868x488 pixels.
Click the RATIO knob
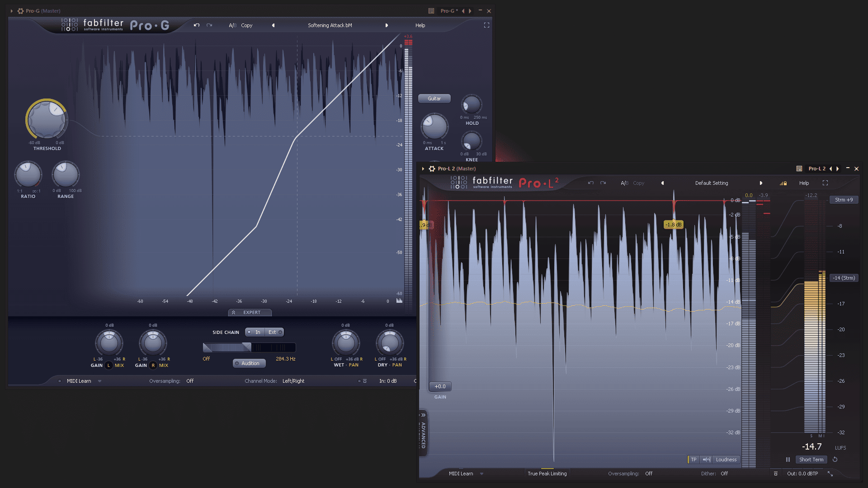[x=28, y=174]
